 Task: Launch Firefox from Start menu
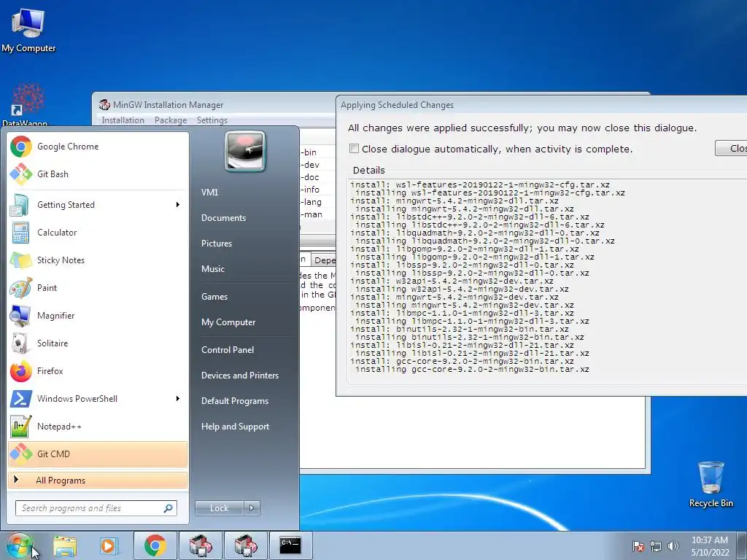[x=98, y=371]
